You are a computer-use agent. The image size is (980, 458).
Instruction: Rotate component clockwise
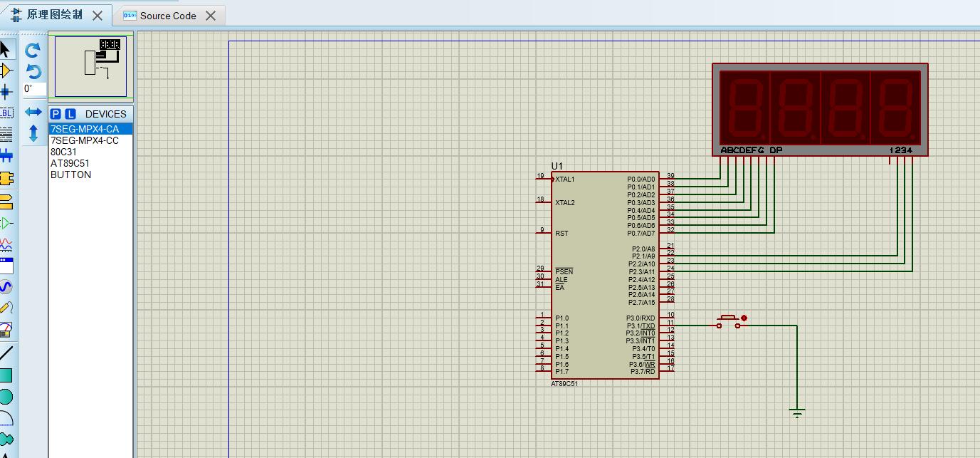33,50
